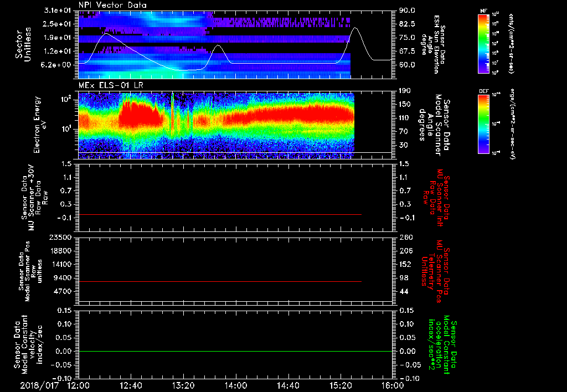Click the 'cnts/(cm**2-sr-sec)' units label
Image resolution: width=567 pixels, height=392 pixels.
[511, 43]
